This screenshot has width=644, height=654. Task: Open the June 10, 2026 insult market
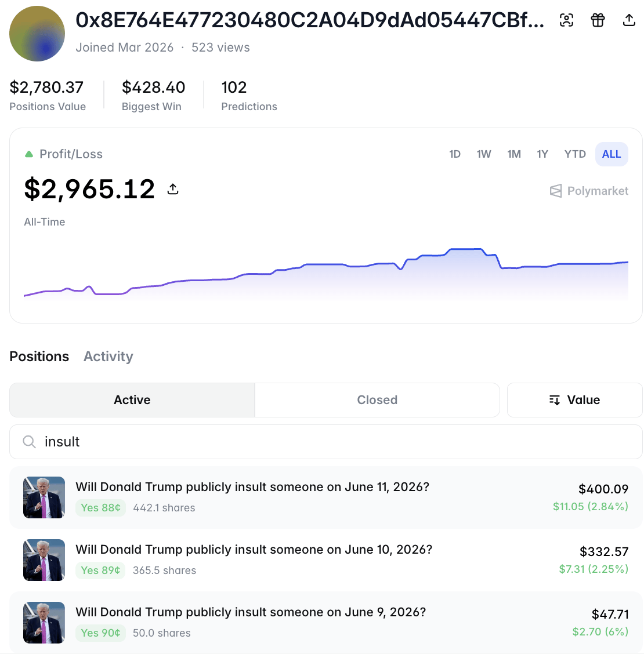325,560
